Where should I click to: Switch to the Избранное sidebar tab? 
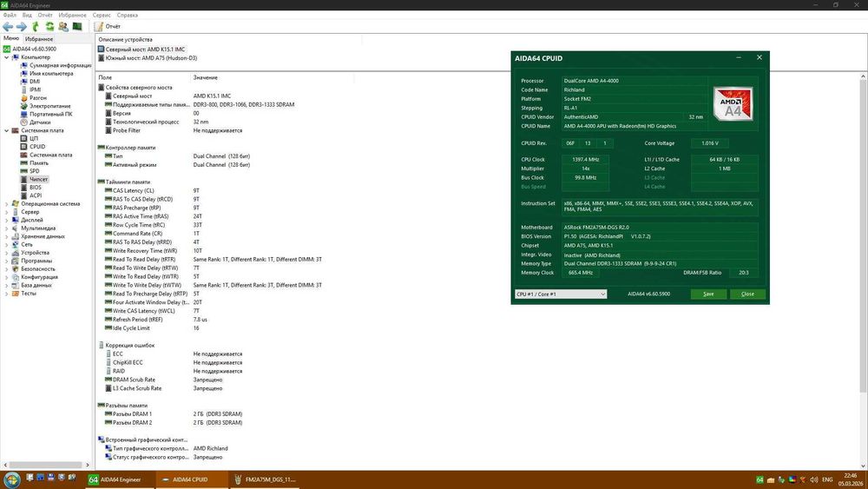[x=39, y=39]
